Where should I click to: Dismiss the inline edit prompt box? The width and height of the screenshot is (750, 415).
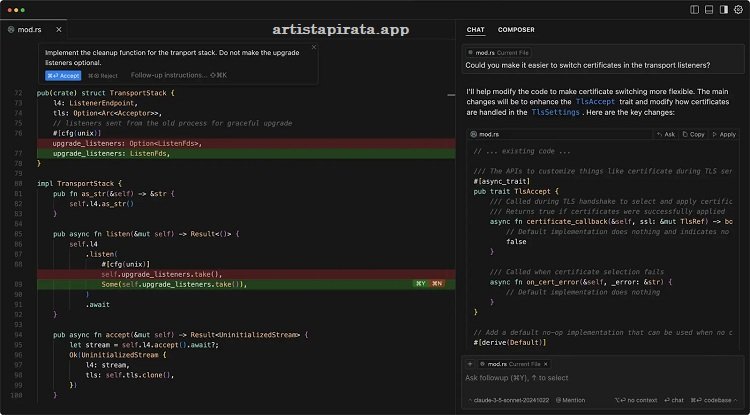313,47
